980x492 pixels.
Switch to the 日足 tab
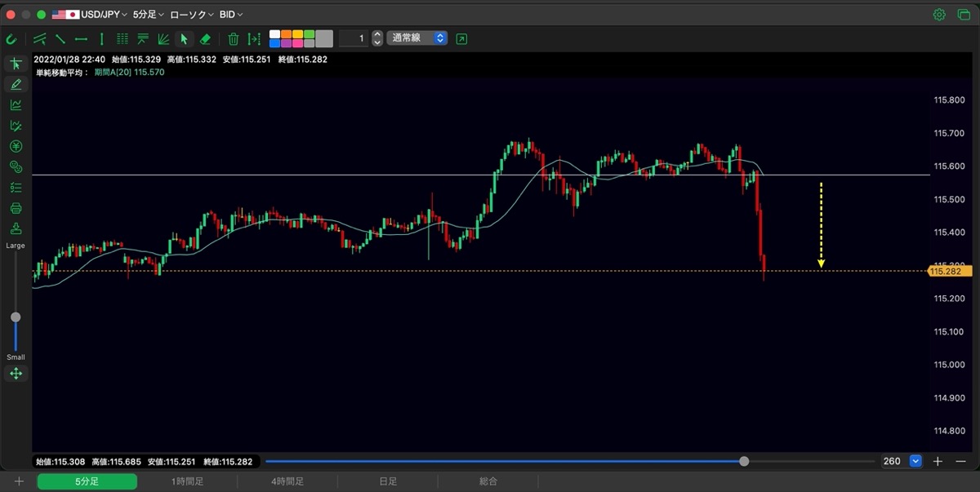(x=388, y=482)
